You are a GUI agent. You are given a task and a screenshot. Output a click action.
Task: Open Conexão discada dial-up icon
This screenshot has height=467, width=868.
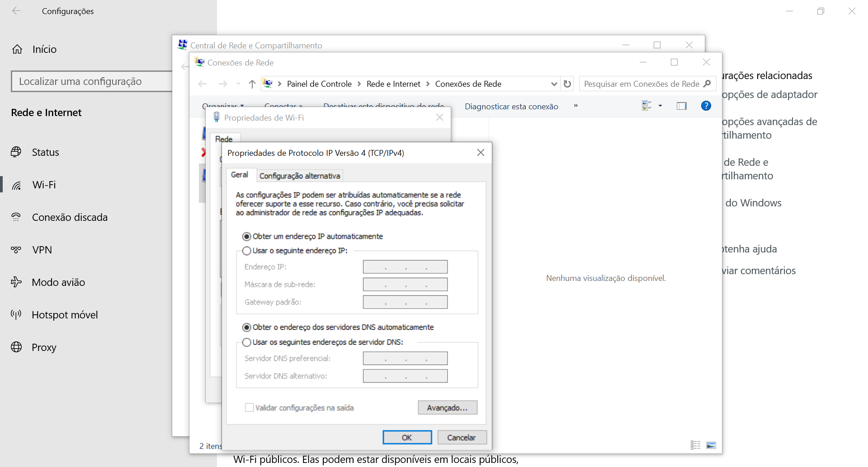[16, 217]
